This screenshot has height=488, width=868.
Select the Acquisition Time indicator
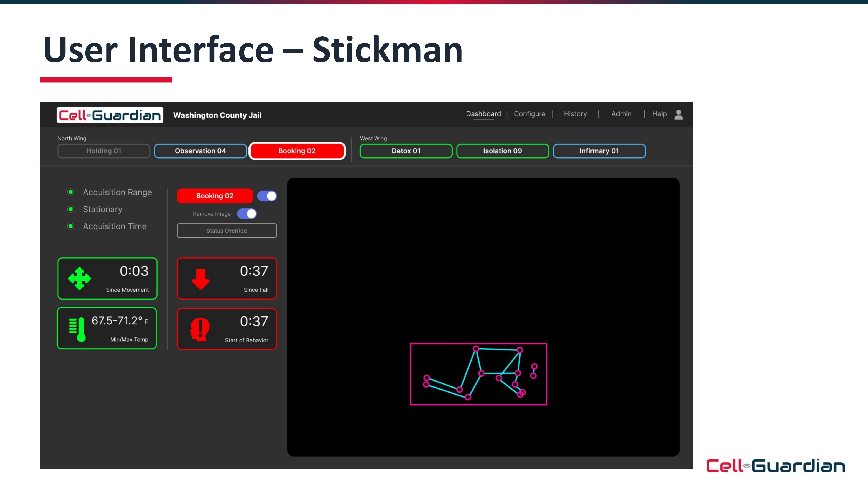[x=71, y=226]
